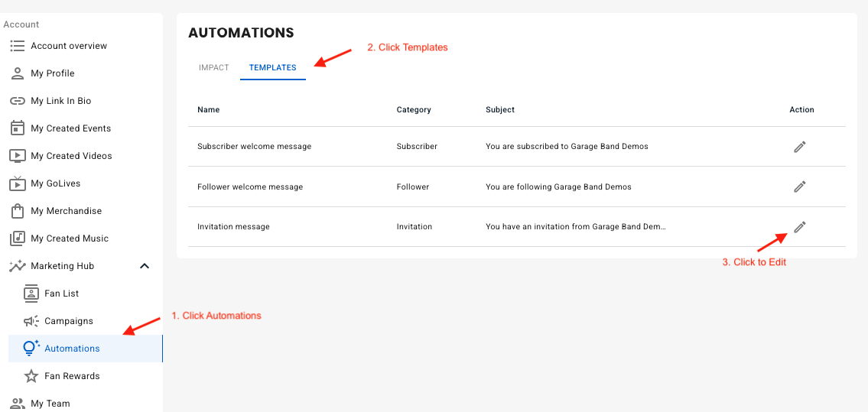Click the Invitation message row name
The image size is (868, 412).
233,227
